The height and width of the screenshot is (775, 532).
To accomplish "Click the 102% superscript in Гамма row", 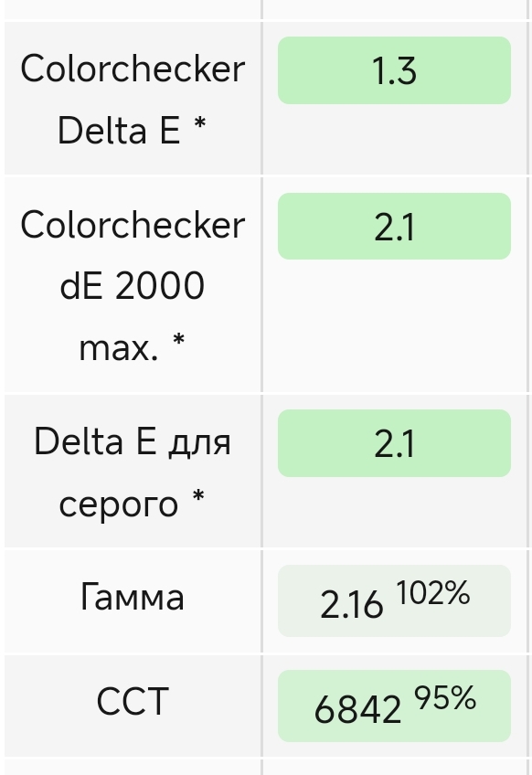I will 432,592.
